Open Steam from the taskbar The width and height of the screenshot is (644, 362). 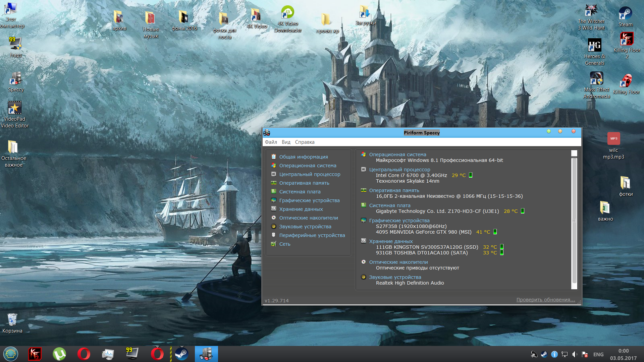coord(182,354)
